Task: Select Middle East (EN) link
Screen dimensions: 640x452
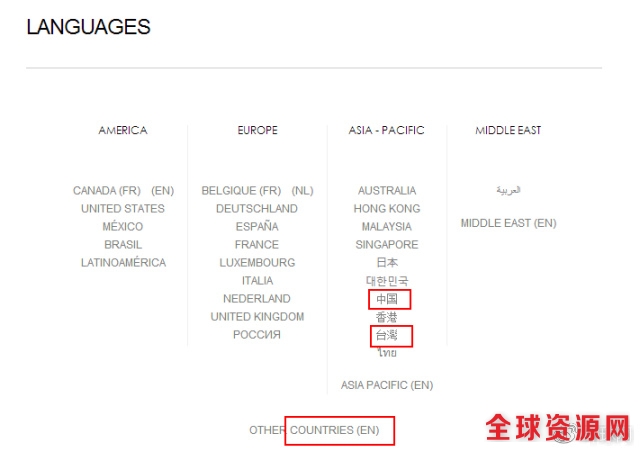Action: [x=509, y=223]
